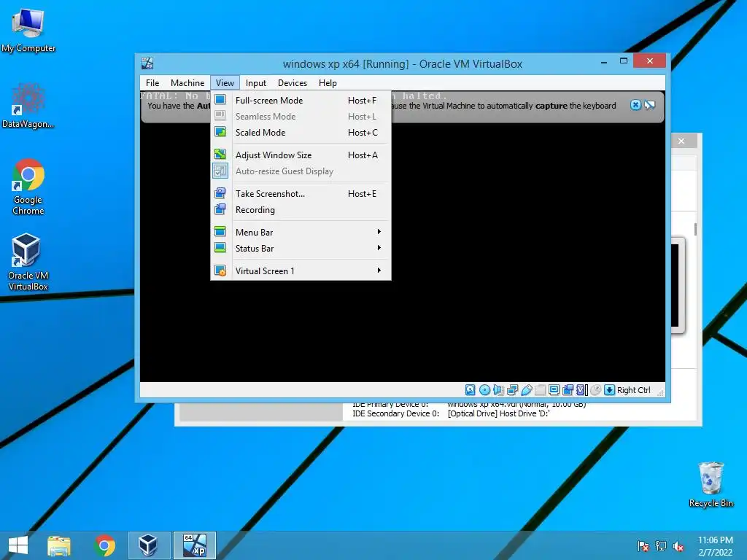Select Take Screenshot... menu entry

tap(301, 194)
